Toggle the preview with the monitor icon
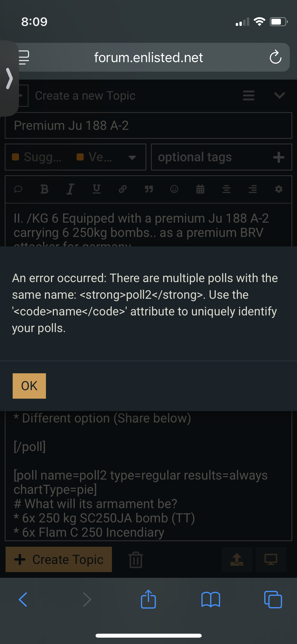The image size is (297, 644). tap(271, 559)
